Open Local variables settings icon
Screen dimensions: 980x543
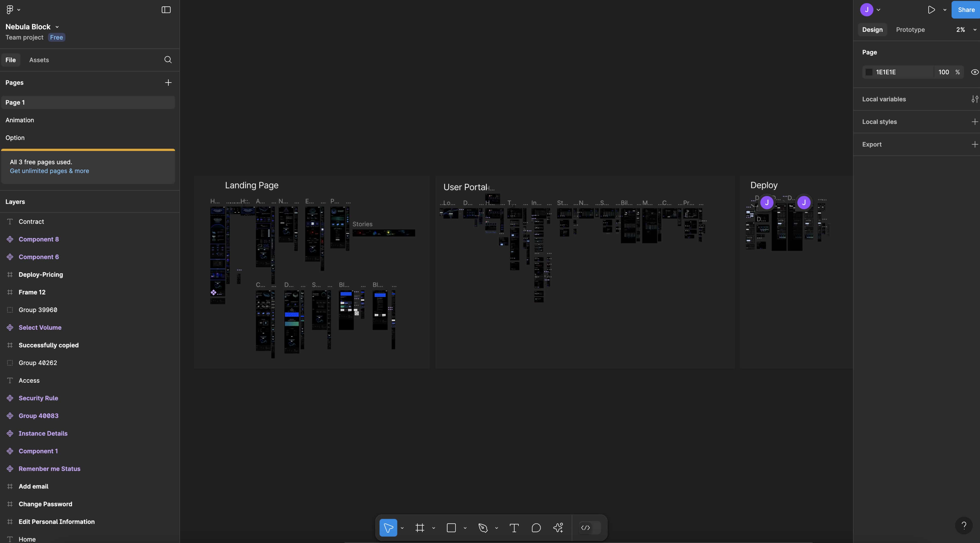pos(975,99)
